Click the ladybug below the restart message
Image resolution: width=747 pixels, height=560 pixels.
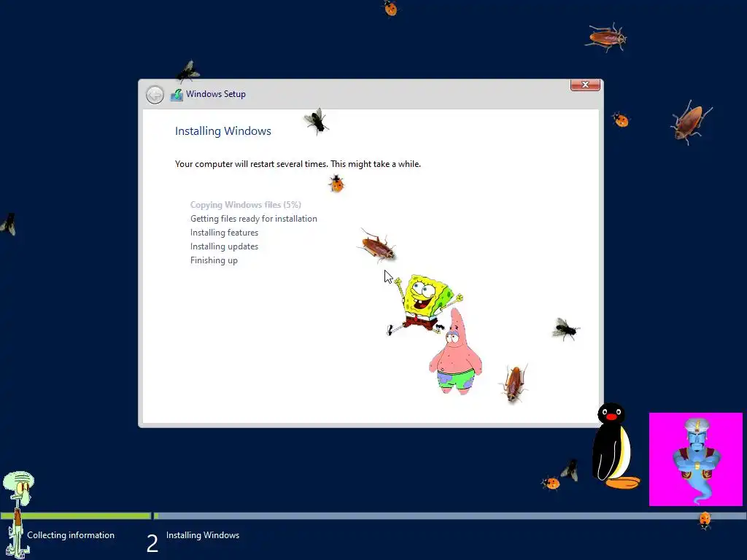click(x=336, y=183)
